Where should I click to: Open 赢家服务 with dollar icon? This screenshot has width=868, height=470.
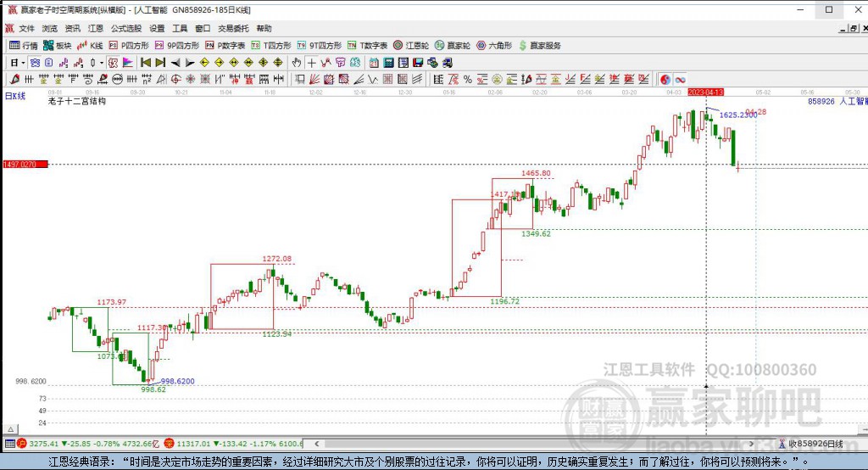coord(540,46)
